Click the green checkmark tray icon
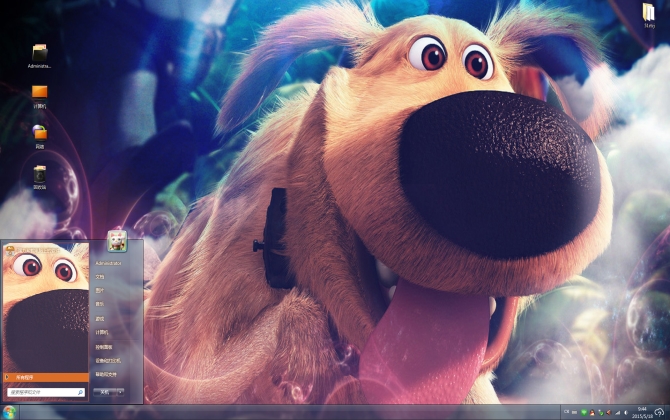 pyautogui.click(x=601, y=413)
